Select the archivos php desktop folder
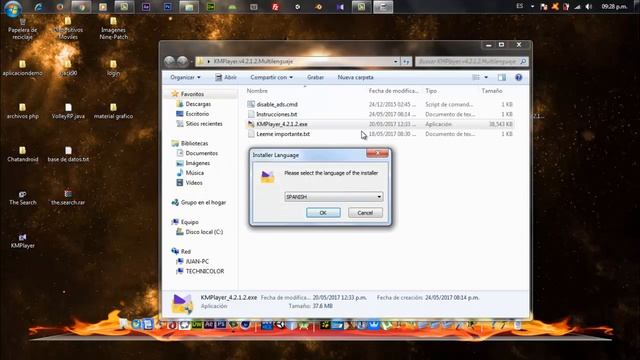 22,111
